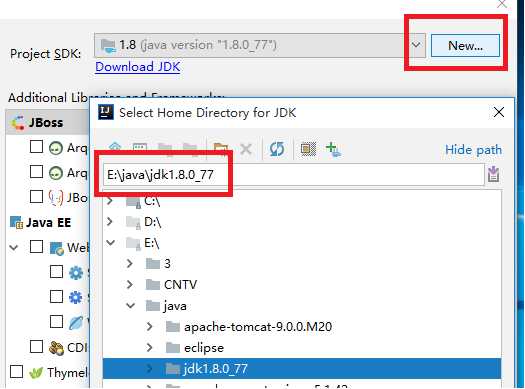Click the SDK folder icon inside Project SDK combo
This screenshot has height=389, width=525.
pos(108,46)
